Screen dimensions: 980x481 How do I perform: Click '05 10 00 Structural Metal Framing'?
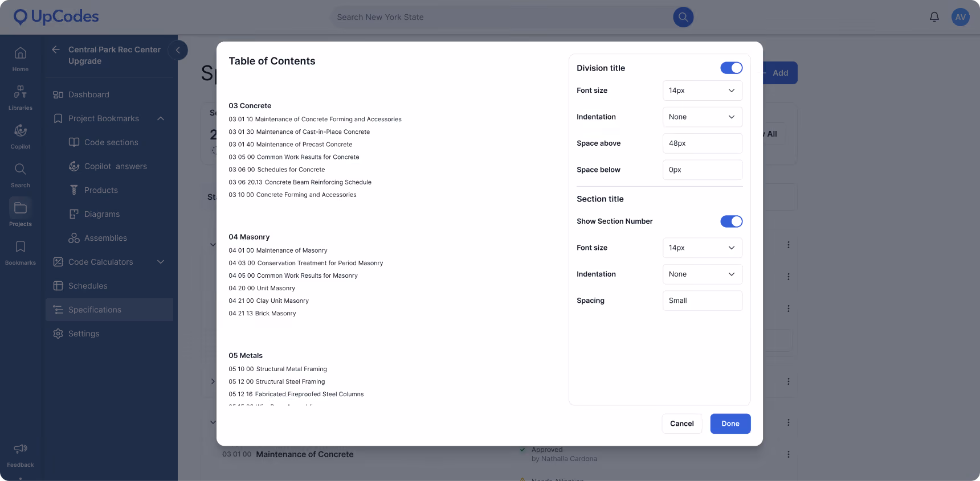point(278,369)
